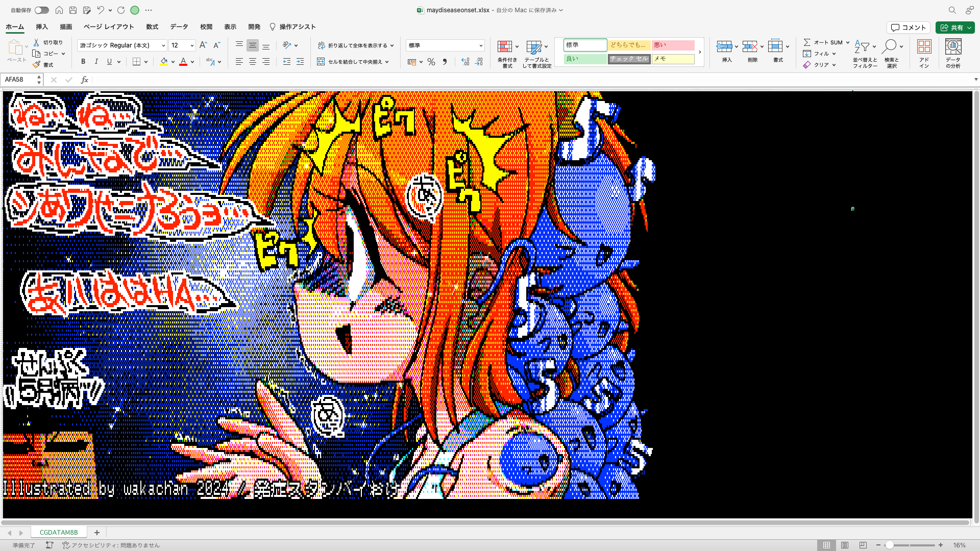Click 操作アシスト search helper

pos(293,27)
